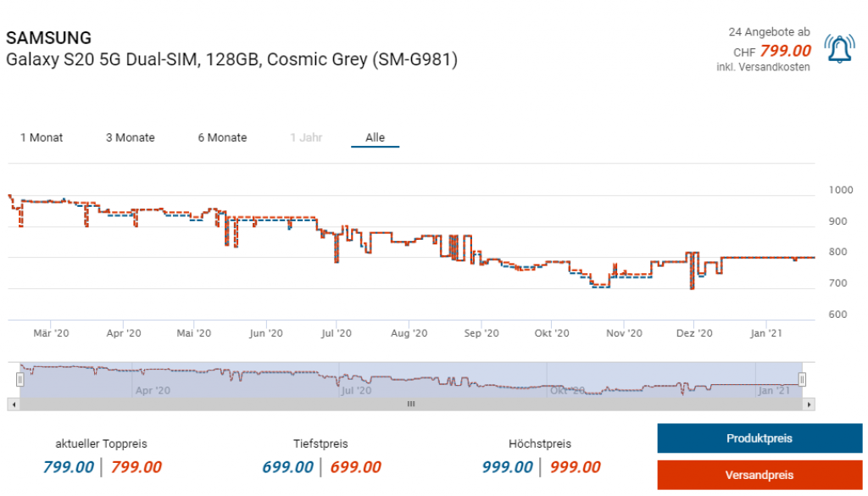Image resolution: width=868 pixels, height=496 pixels.
Task: Click the CHF 799.00 offer price
Action: pyautogui.click(x=785, y=50)
